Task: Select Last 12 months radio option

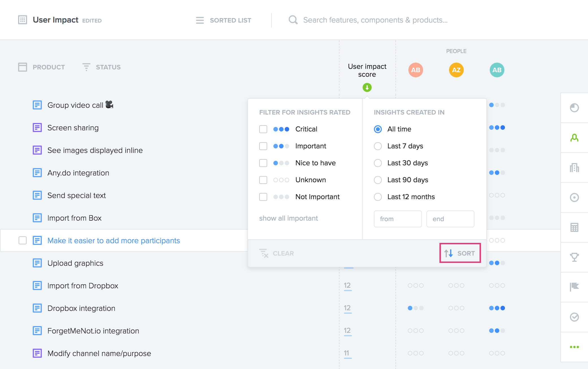Action: click(x=378, y=197)
